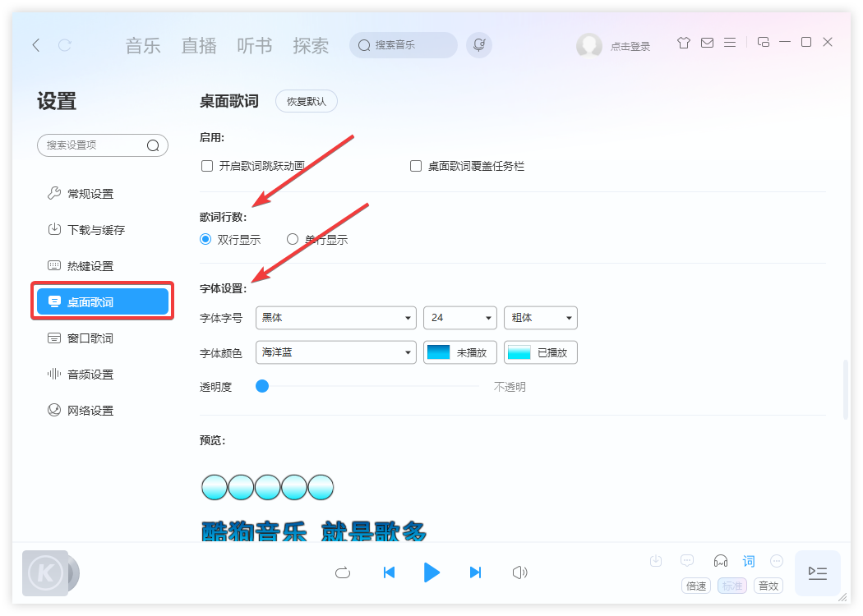
Task: Check 桌面歌词覆盖任务栏 option
Action: (x=415, y=165)
